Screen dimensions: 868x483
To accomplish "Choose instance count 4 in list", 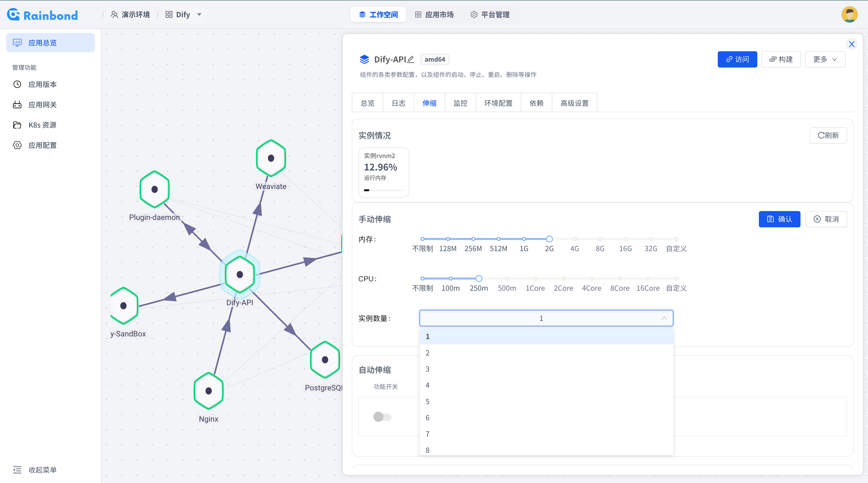I will pos(546,385).
